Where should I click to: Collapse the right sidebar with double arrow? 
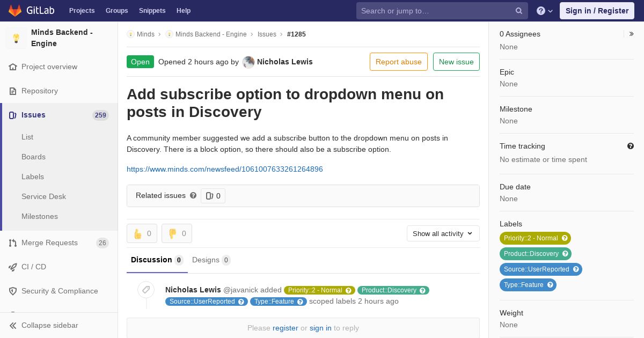[x=632, y=34]
